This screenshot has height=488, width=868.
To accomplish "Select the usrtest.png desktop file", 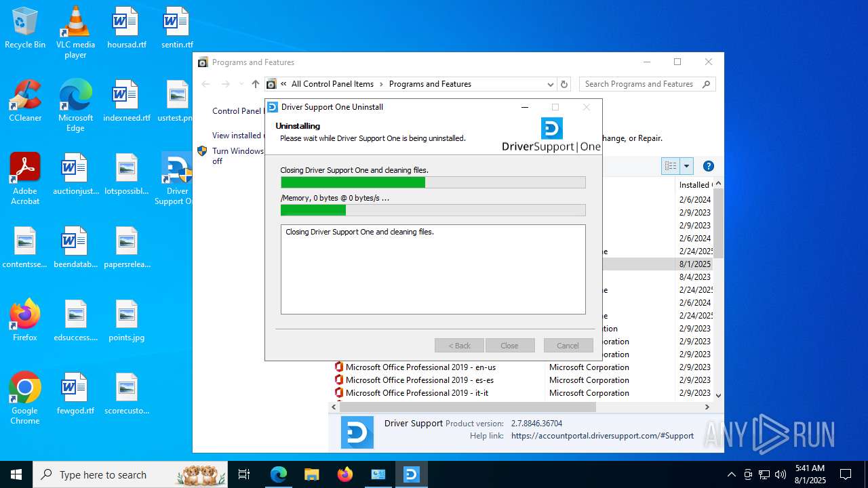I will click(x=175, y=102).
